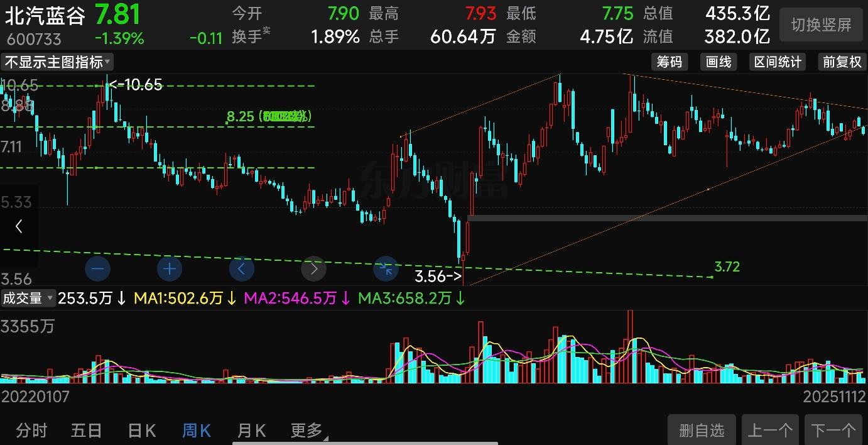Tap the 换手 value 1.89%

pyautogui.click(x=335, y=37)
